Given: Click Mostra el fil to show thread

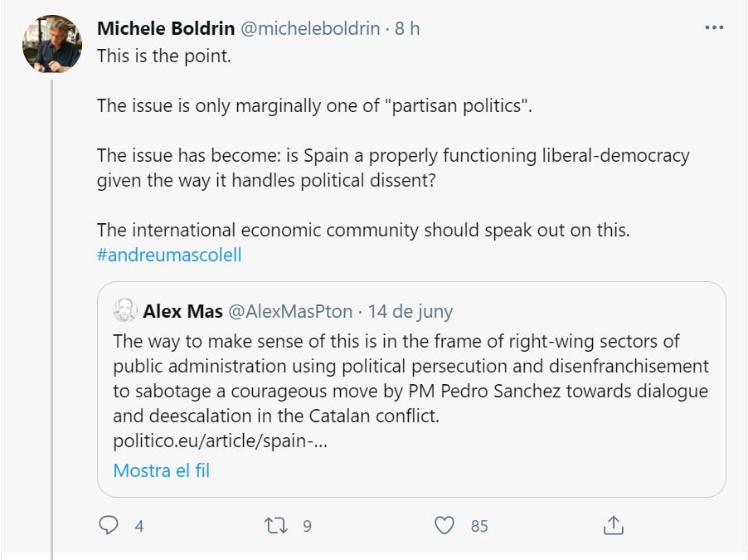Looking at the screenshot, I should pyautogui.click(x=162, y=470).
